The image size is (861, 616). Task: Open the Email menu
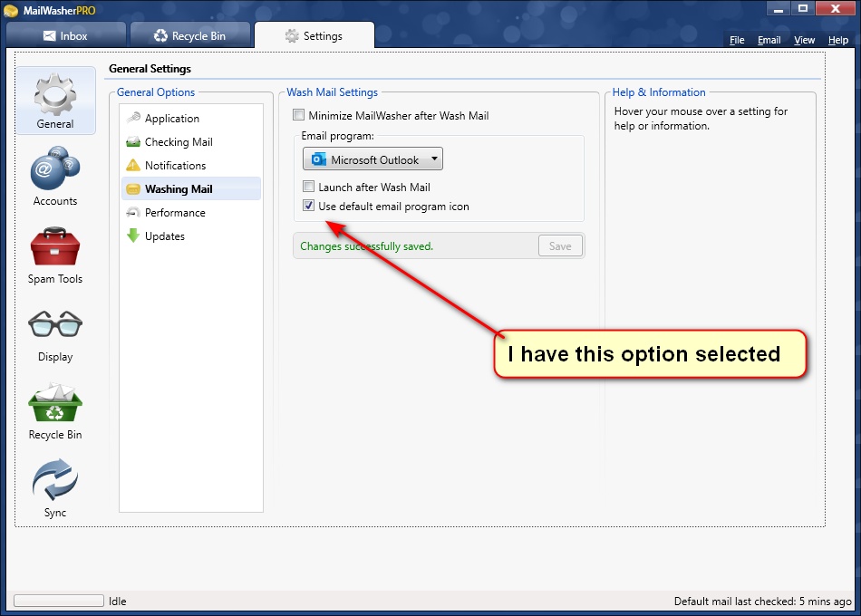769,40
